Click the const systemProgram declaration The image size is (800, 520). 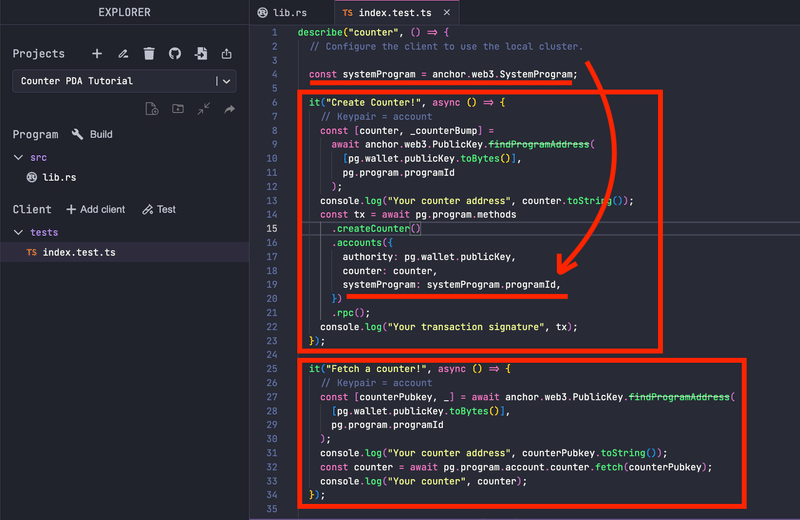443,75
